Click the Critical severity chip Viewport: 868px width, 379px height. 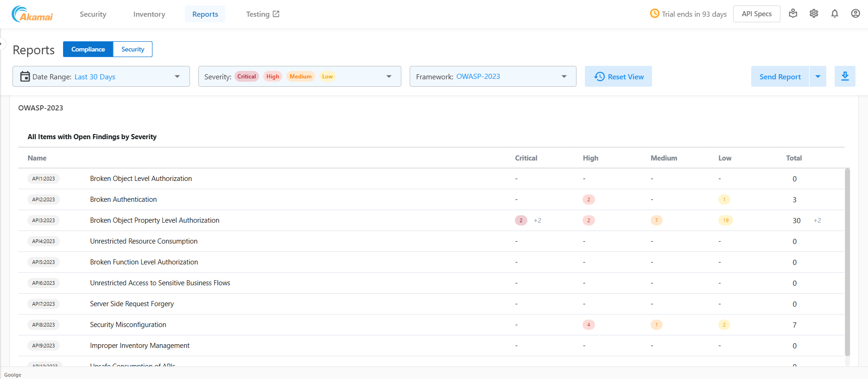coord(247,77)
